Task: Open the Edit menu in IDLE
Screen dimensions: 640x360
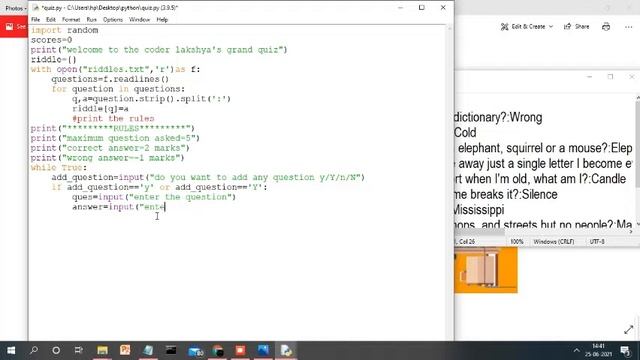Action: click(x=51, y=20)
